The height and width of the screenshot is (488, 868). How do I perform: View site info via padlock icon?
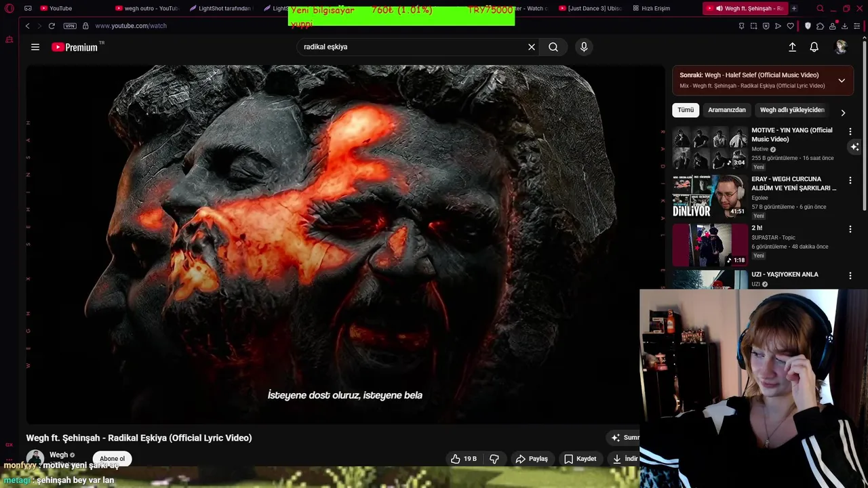85,26
